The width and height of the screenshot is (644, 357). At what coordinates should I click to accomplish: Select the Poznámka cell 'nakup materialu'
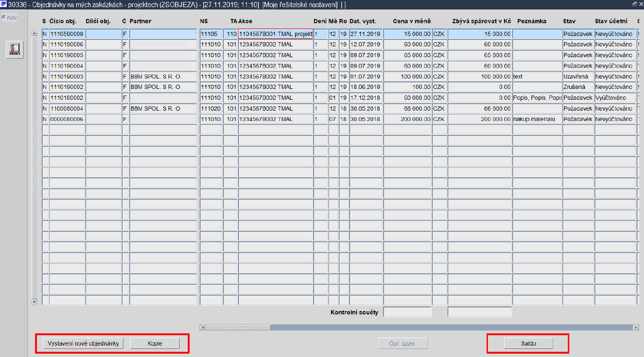point(537,119)
